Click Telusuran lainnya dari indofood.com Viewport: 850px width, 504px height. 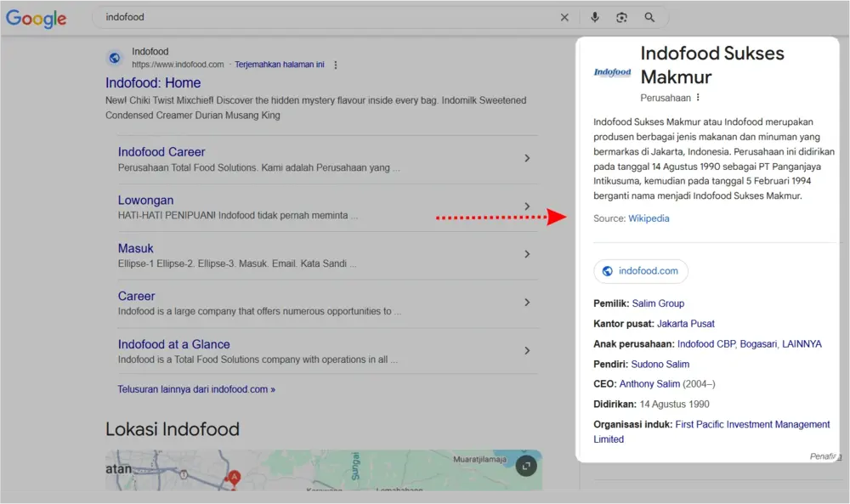[x=196, y=389]
